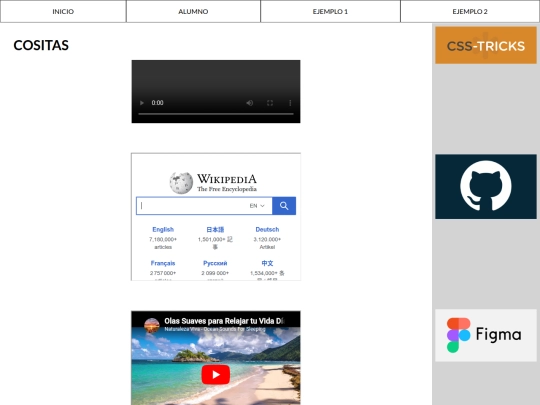This screenshot has width=540, height=405.
Task: Open the video player's more options menu
Action: 290,103
